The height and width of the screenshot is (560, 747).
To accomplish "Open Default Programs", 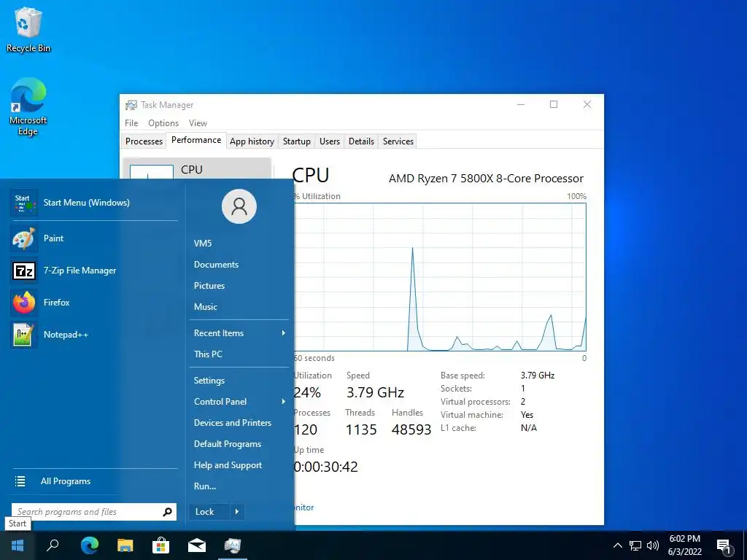I will coord(228,444).
